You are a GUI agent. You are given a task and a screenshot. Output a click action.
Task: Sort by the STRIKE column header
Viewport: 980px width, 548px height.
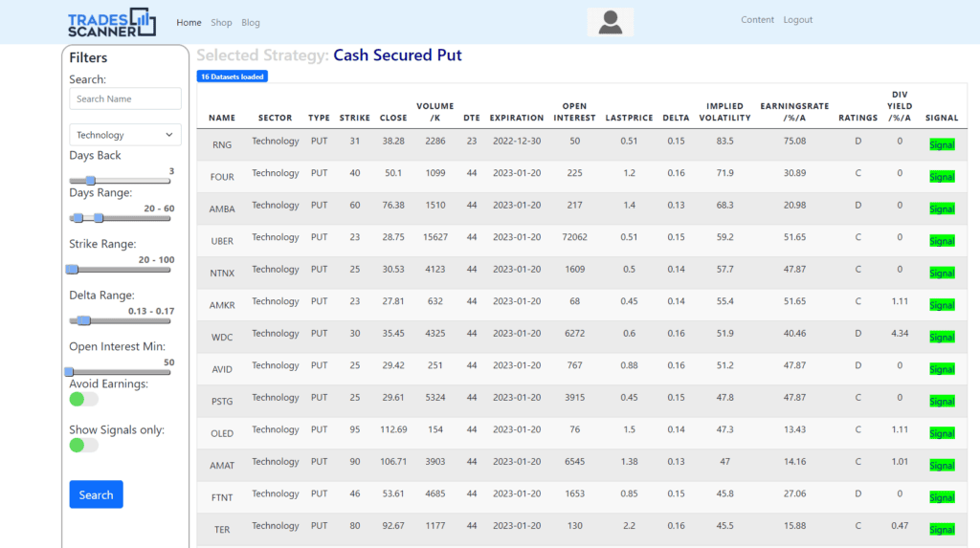(x=354, y=118)
